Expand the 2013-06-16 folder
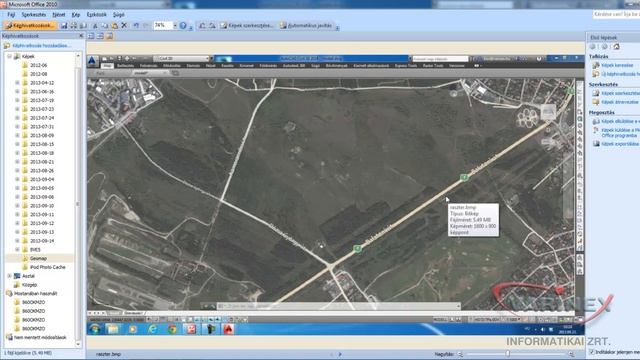The image size is (640, 360). point(17,91)
